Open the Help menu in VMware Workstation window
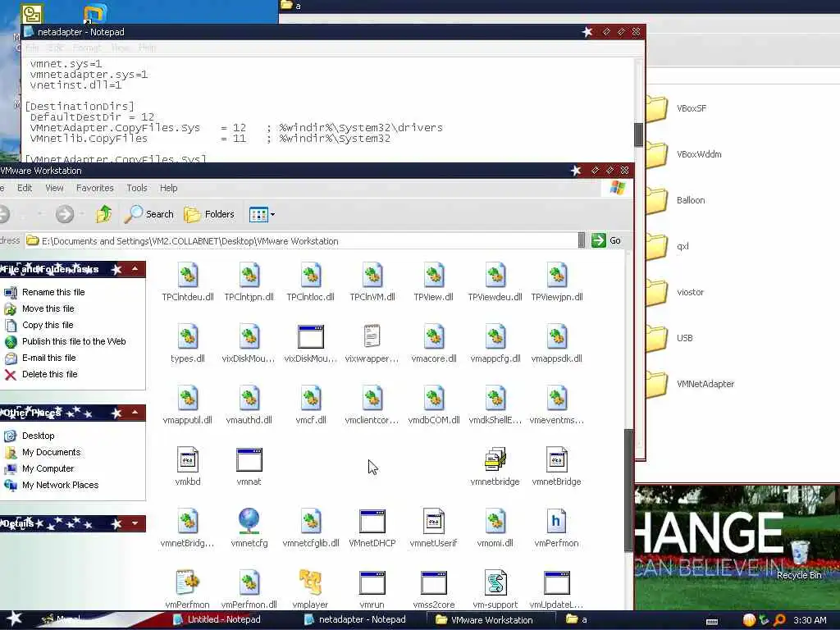The image size is (840, 630). tap(168, 188)
